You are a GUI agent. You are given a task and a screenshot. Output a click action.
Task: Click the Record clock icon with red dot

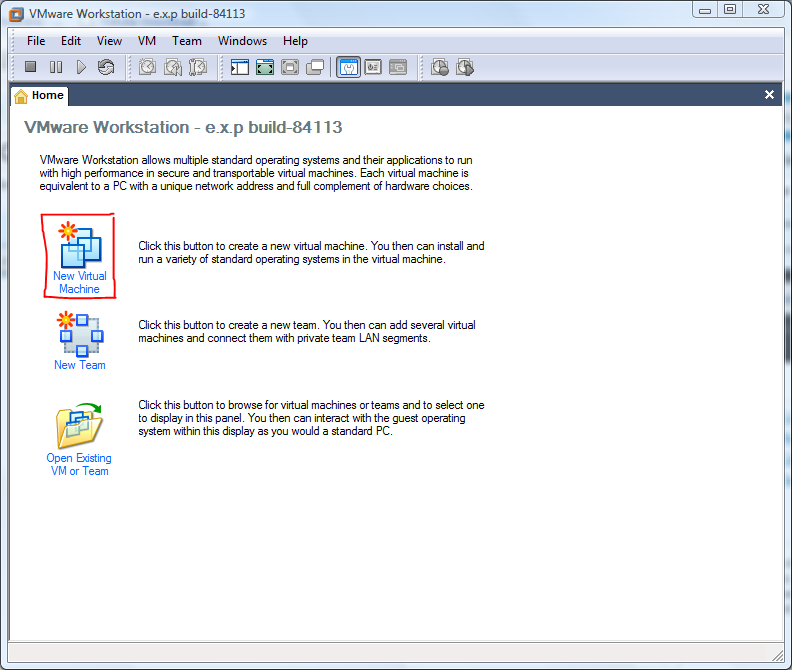[440, 67]
